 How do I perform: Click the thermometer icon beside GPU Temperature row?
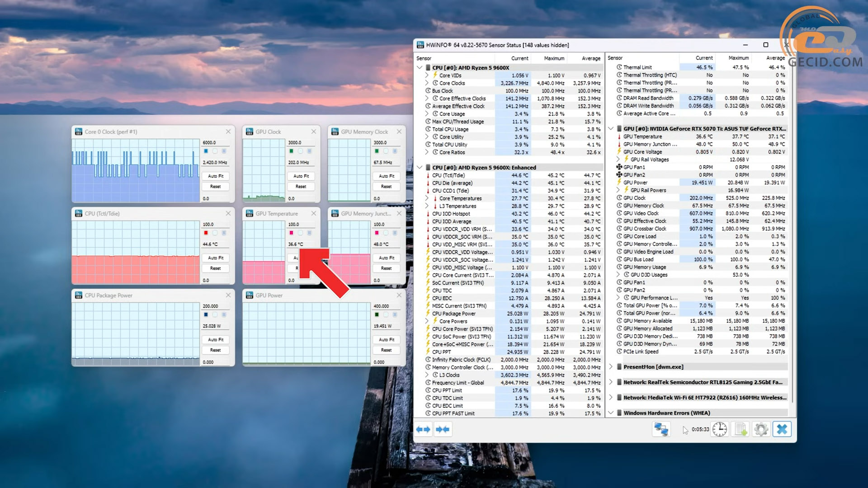click(619, 136)
